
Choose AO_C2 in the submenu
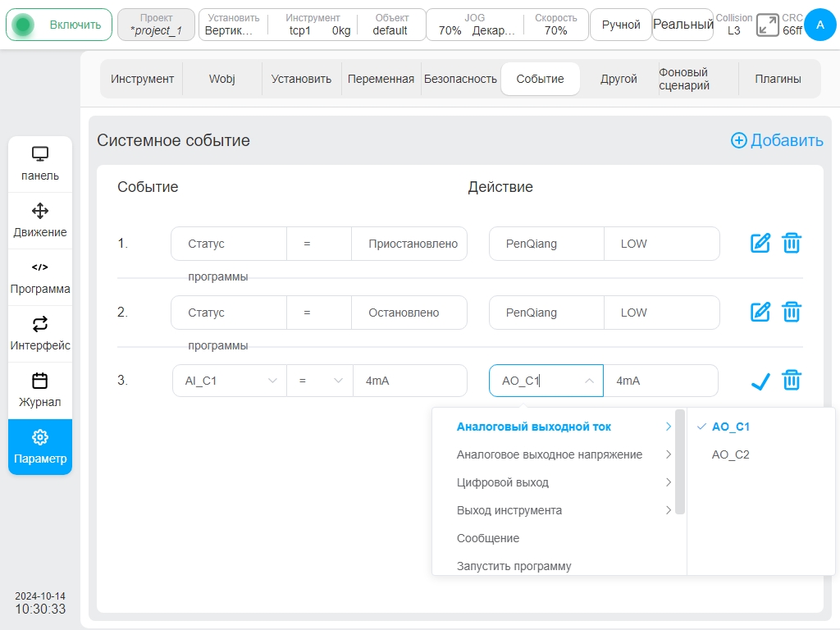coord(760,454)
